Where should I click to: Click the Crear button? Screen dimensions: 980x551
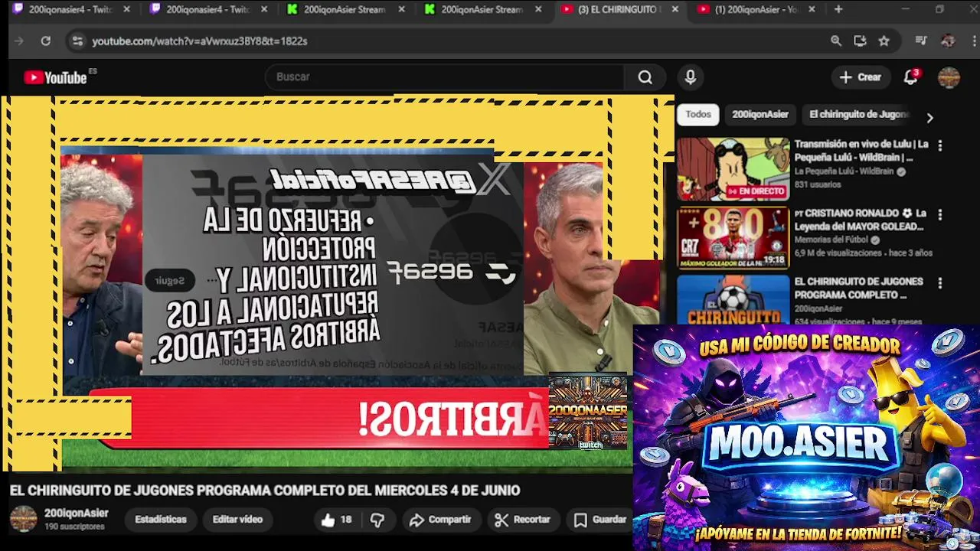pyautogui.click(x=861, y=77)
